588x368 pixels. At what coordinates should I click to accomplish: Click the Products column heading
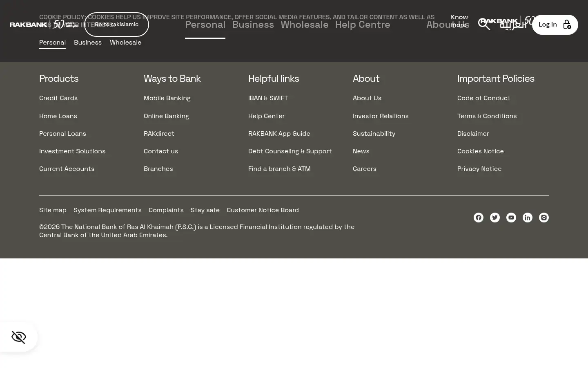pos(59,79)
